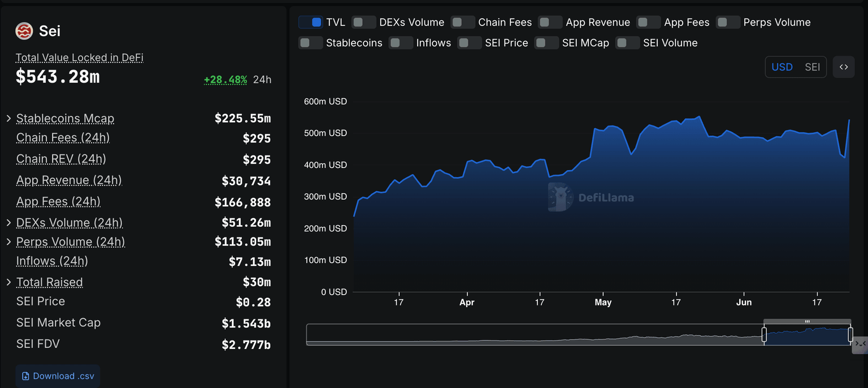Click the DefiLlama watermark logo in chart
The height and width of the screenshot is (388, 868).
tap(561, 197)
